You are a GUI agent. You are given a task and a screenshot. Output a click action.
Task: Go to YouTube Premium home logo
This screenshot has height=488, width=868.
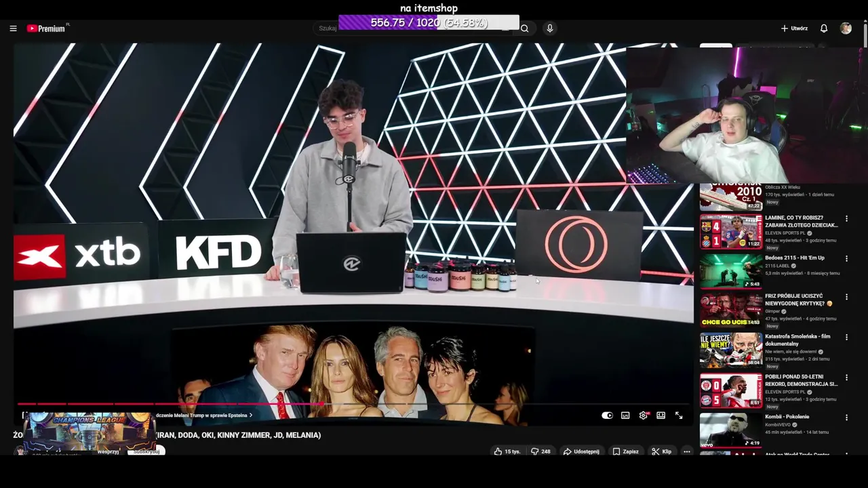coord(46,28)
